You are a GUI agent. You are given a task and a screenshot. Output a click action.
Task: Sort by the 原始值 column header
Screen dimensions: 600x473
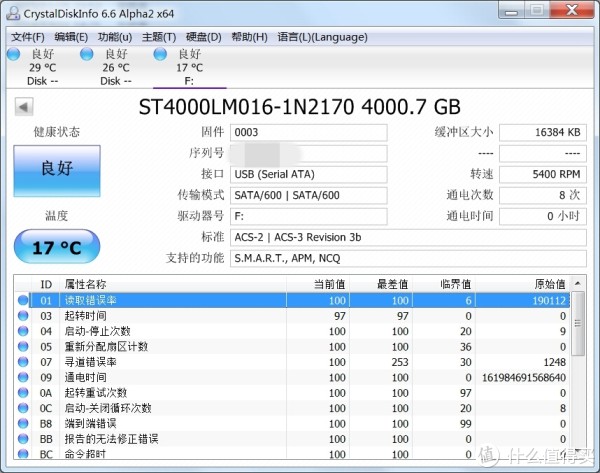(522, 284)
